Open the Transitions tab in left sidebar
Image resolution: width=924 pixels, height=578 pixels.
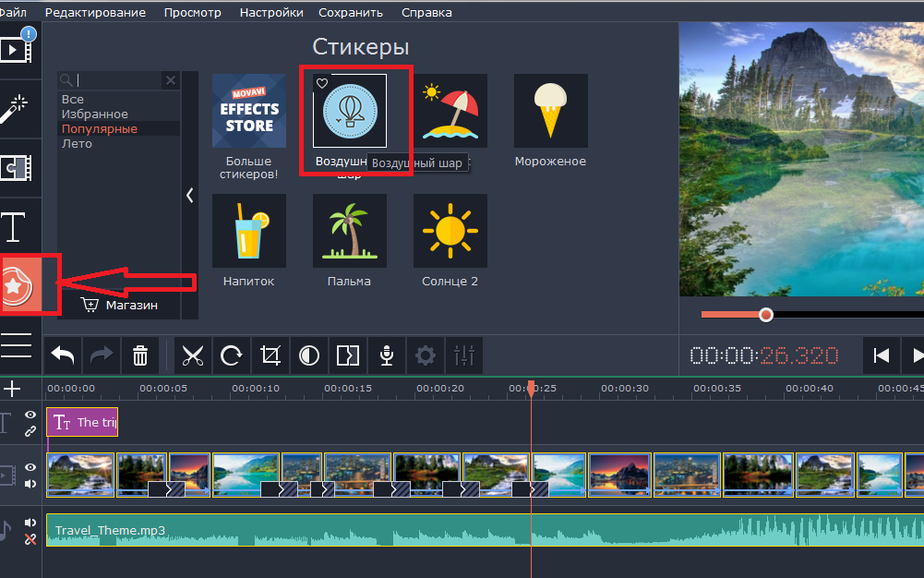17,167
